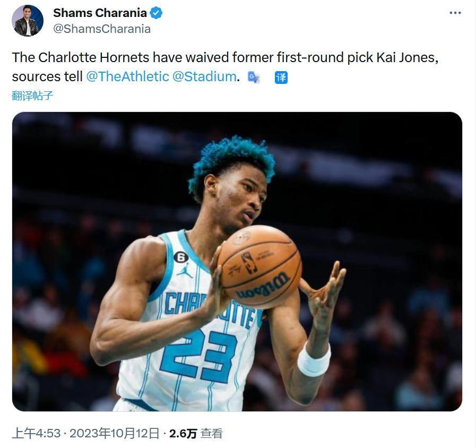Viewport: 476px width, 448px height.
Task: Open the @TheAthletic mention
Action: point(127,76)
